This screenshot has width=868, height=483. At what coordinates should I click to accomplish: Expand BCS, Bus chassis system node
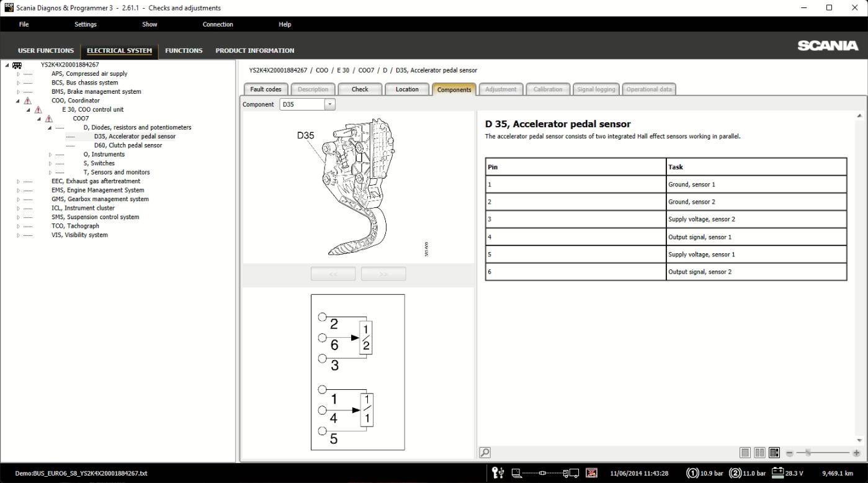[18, 83]
